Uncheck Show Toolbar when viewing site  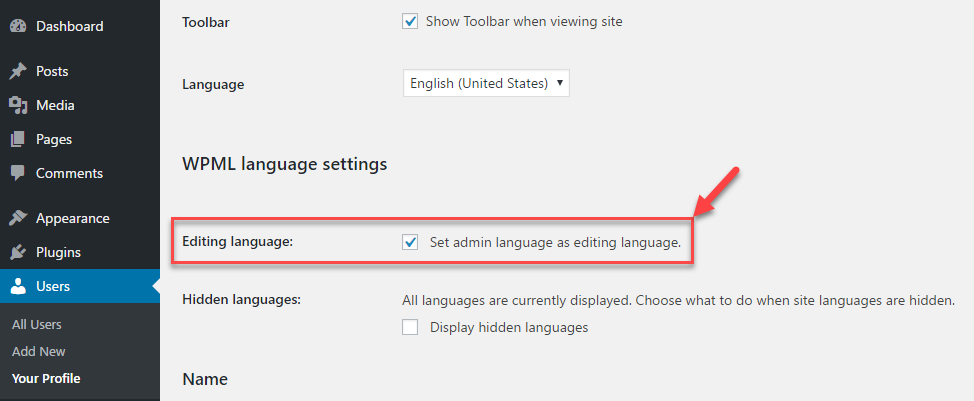click(410, 22)
